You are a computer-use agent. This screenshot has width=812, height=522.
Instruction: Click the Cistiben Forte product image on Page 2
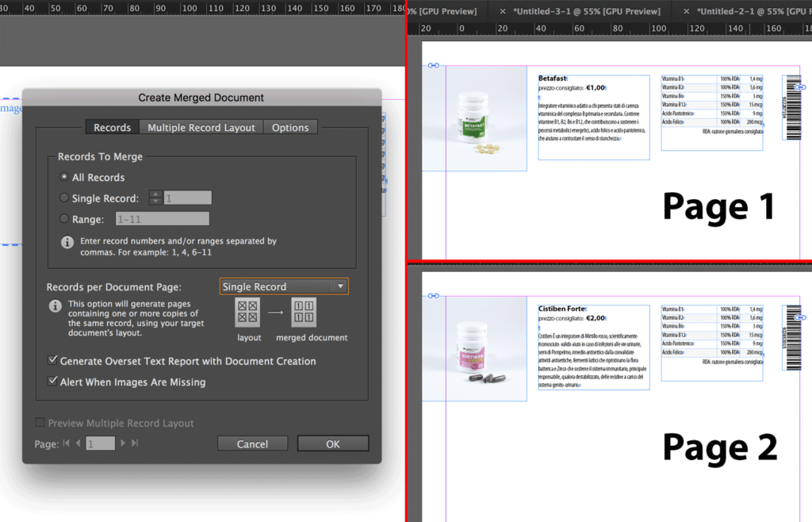tap(474, 348)
